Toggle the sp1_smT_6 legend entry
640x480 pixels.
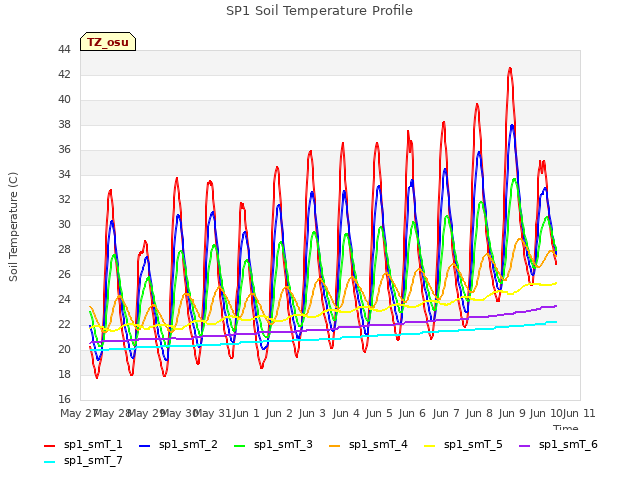(558, 444)
